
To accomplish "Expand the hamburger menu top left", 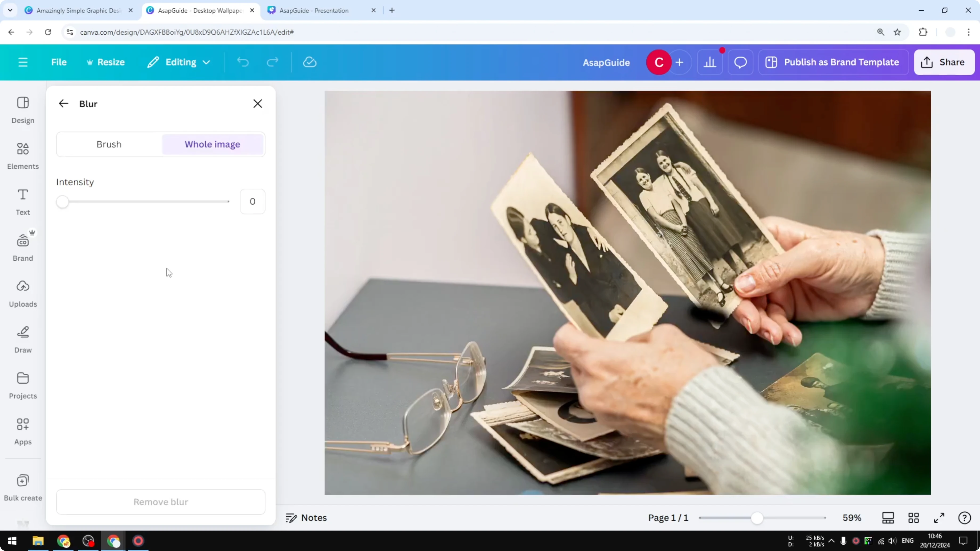I will [23, 62].
